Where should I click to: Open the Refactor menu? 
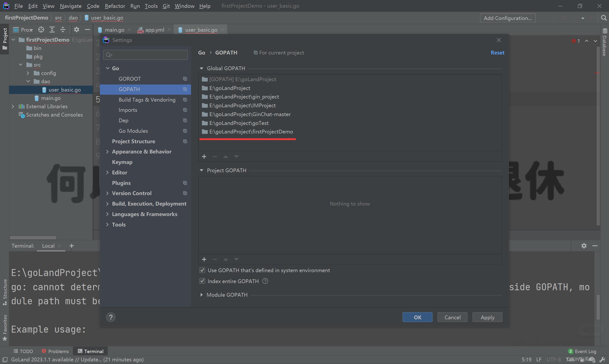[x=115, y=6]
